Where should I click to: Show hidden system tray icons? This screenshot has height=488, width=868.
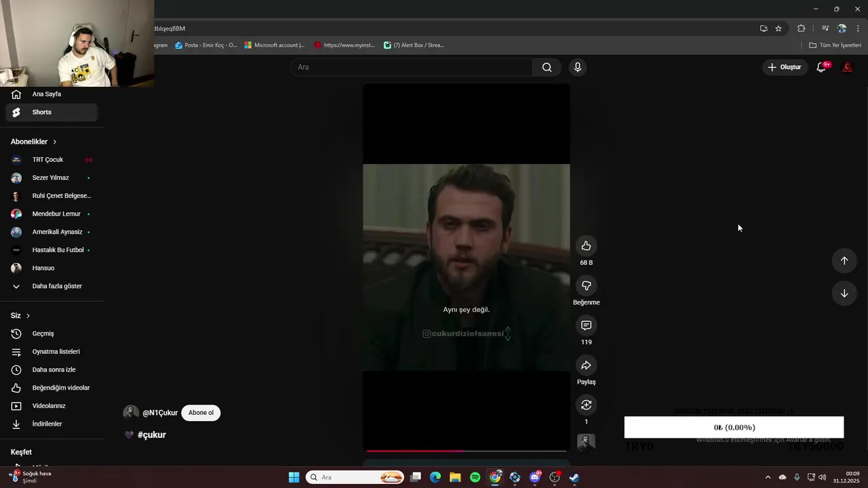[768, 477]
